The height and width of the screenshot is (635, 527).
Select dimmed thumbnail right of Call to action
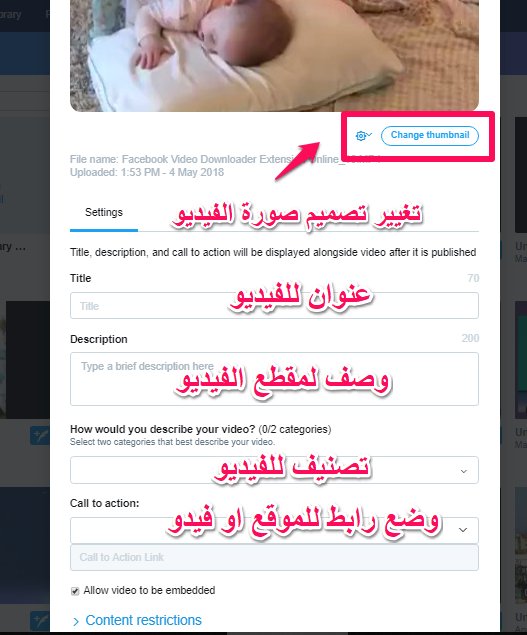(521, 545)
